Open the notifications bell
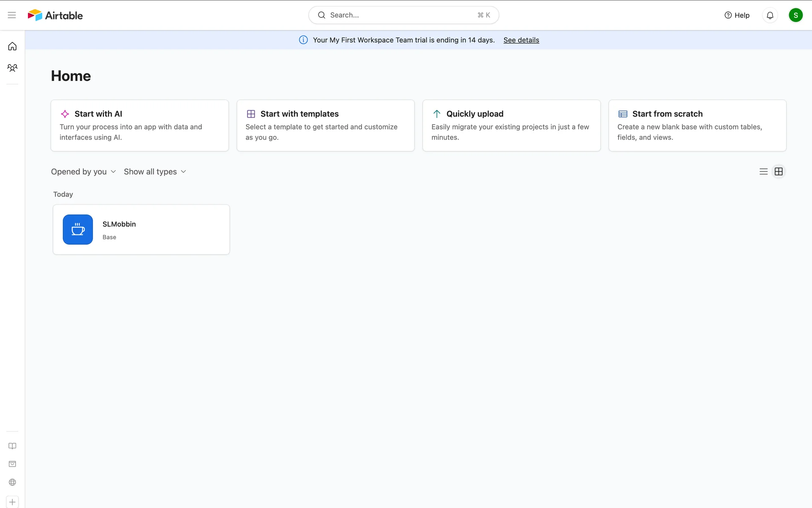812x508 pixels. [770, 15]
